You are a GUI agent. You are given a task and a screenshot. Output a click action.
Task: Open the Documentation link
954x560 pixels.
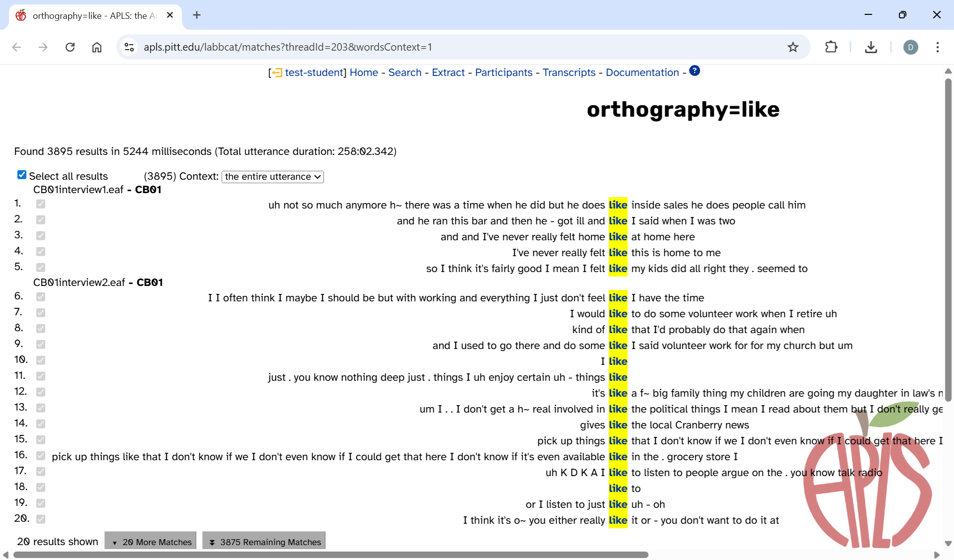(642, 72)
